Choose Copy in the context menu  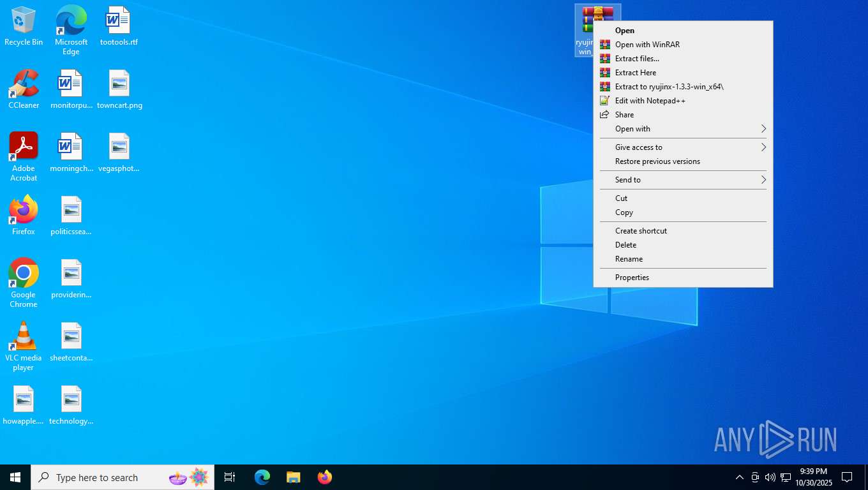[x=683, y=212]
